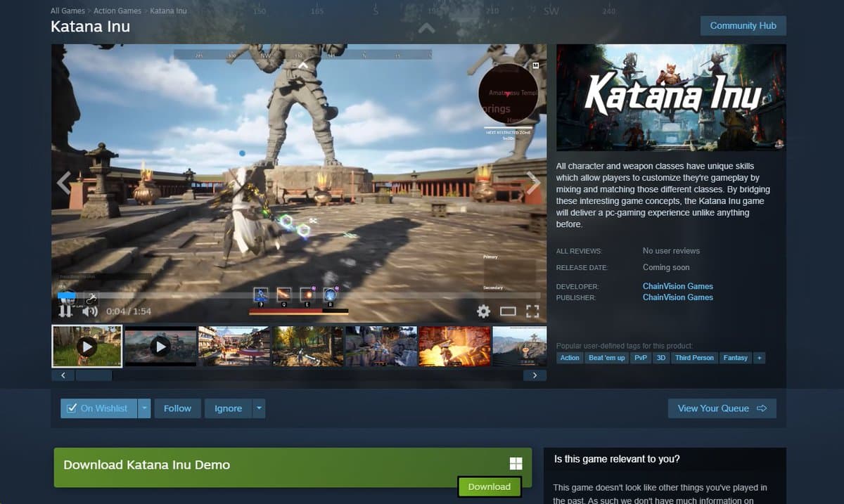Click the green Download button
Screen dimensions: 844x504
(x=490, y=486)
